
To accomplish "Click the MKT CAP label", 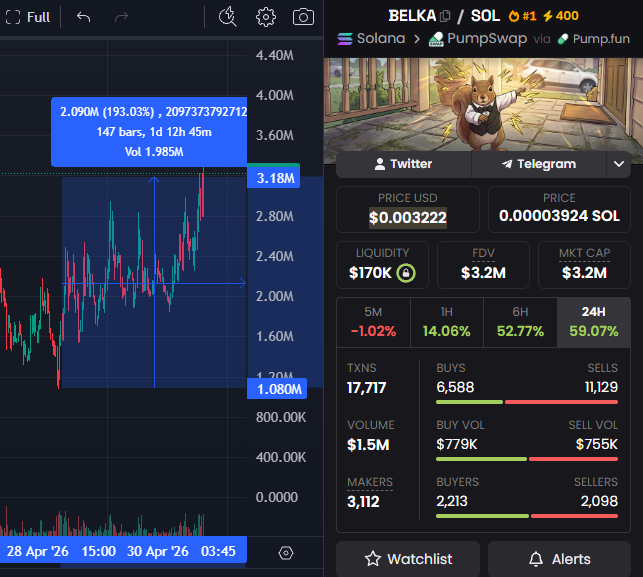I will tap(584, 253).
